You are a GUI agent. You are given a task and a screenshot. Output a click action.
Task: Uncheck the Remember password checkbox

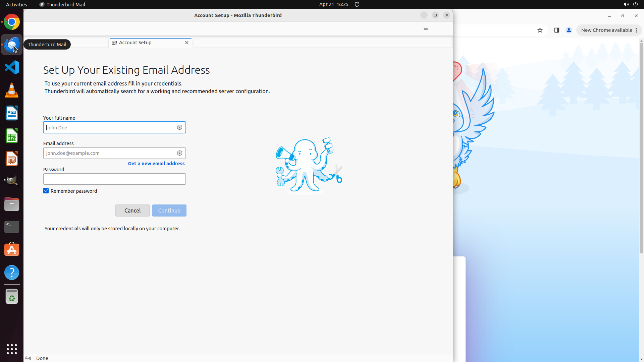tap(46, 191)
